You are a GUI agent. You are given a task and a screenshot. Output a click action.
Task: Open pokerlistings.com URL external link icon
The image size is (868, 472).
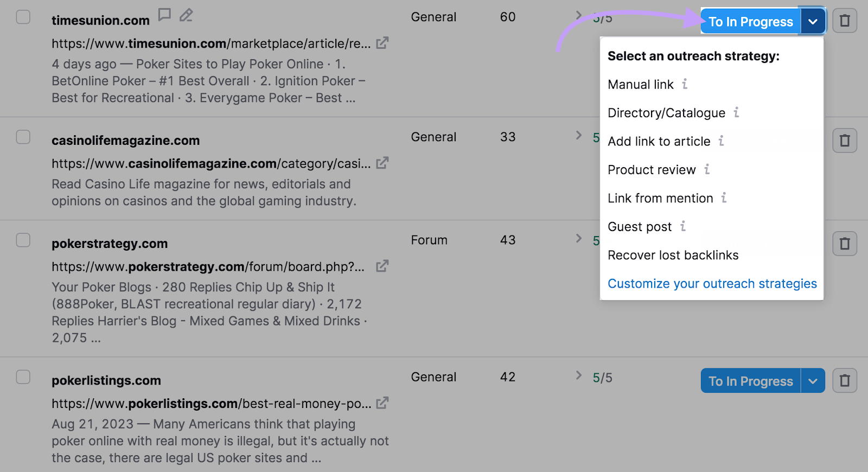coord(382,403)
